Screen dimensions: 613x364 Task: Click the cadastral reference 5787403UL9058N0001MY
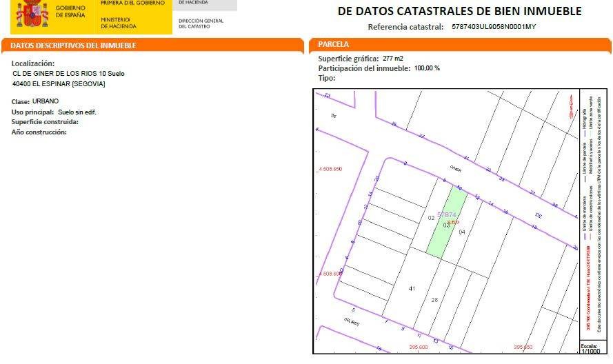pos(493,27)
